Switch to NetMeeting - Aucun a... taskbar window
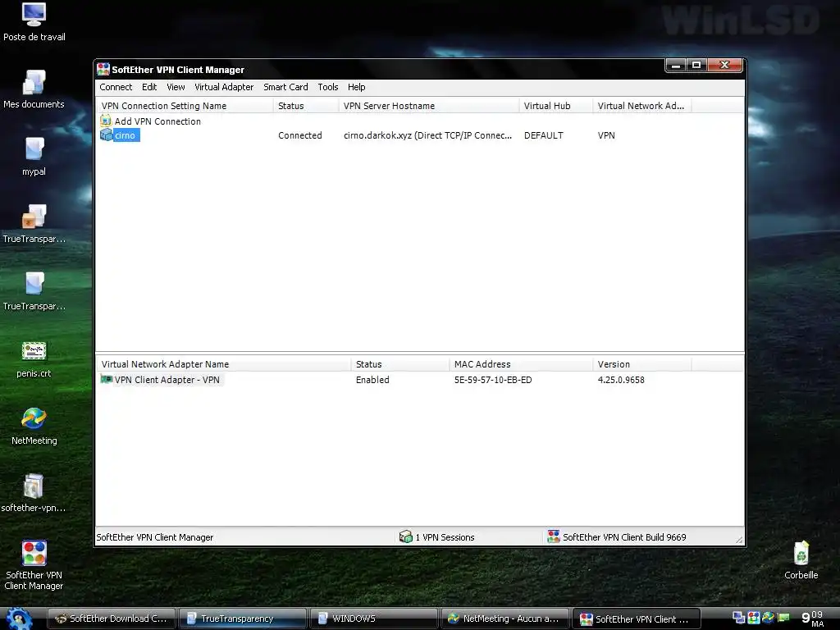The image size is (840, 630). coord(505,619)
